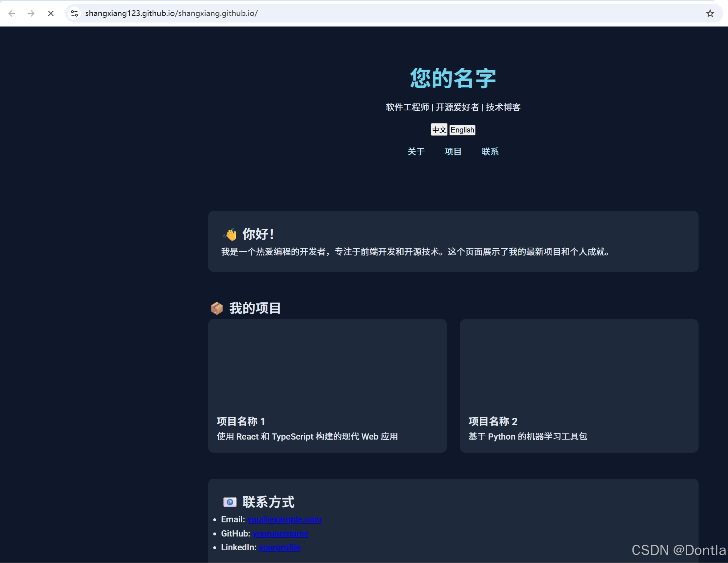The image size is (728, 563).
Task: Click the package emoji beside 我的项目
Action: pos(217,308)
